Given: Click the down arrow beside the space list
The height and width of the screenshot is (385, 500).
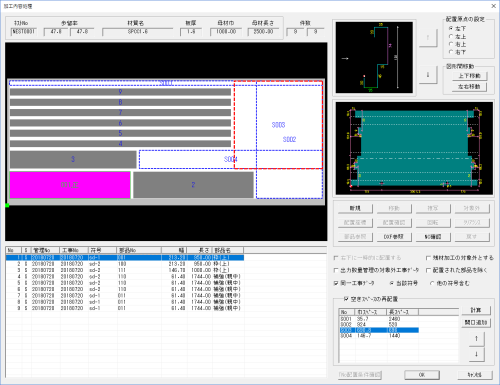Looking at the screenshot, I should [476, 354].
